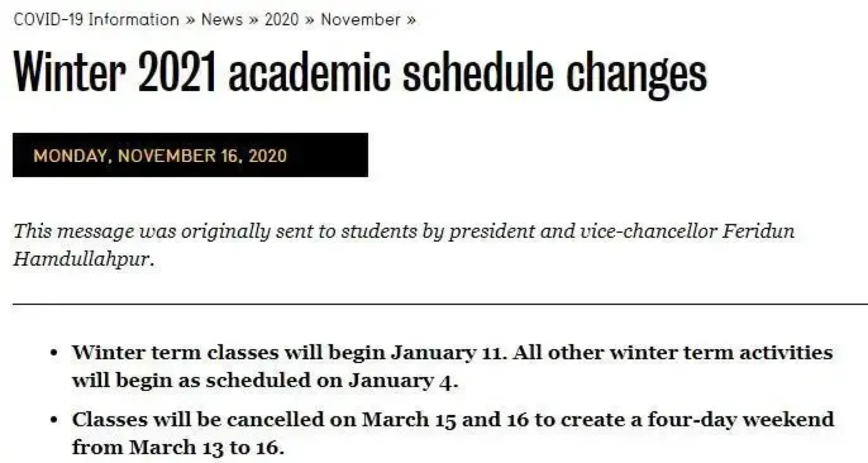Click the headline Winter 2021 academic schedule changes
868x463 pixels.
tap(359, 74)
